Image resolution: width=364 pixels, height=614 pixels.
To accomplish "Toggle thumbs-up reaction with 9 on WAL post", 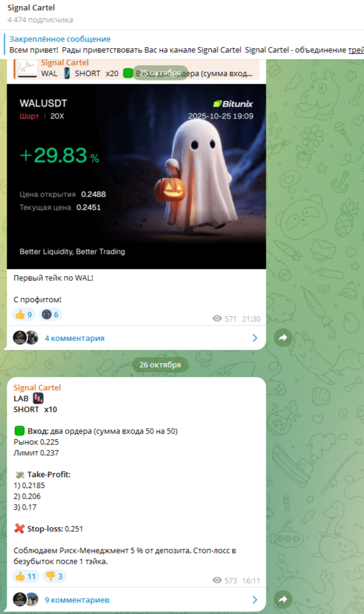I will pyautogui.click(x=24, y=314).
